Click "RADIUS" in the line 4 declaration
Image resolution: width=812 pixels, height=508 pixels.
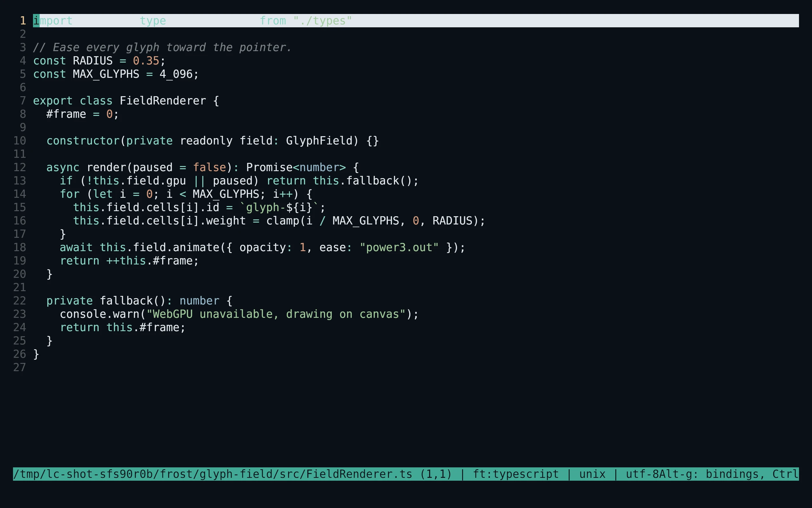coord(93,61)
